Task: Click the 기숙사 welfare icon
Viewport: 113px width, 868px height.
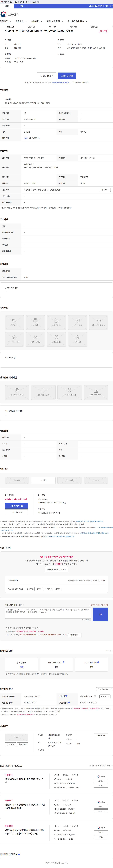Action: point(35,323)
